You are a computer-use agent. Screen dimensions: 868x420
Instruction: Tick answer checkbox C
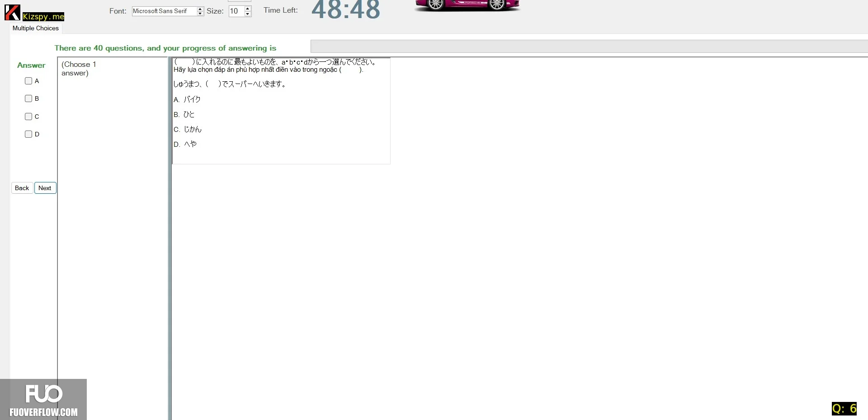[28, 117]
